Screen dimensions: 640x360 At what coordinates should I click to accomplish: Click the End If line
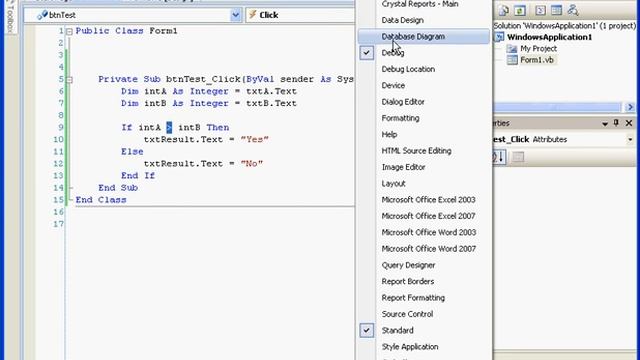(138, 176)
